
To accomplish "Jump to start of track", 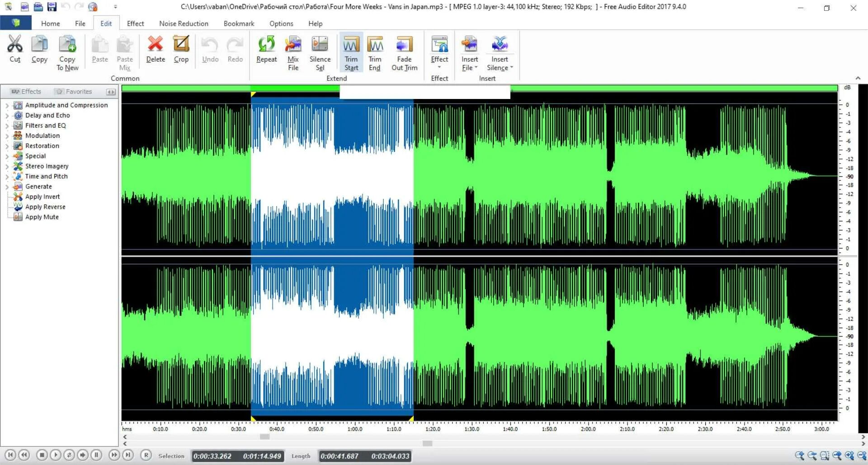I will [x=10, y=455].
